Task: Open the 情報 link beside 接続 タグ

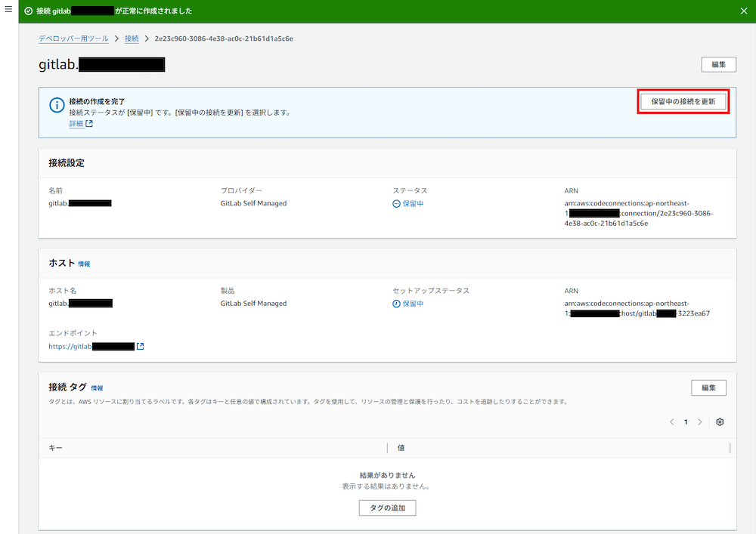Action: click(x=97, y=388)
